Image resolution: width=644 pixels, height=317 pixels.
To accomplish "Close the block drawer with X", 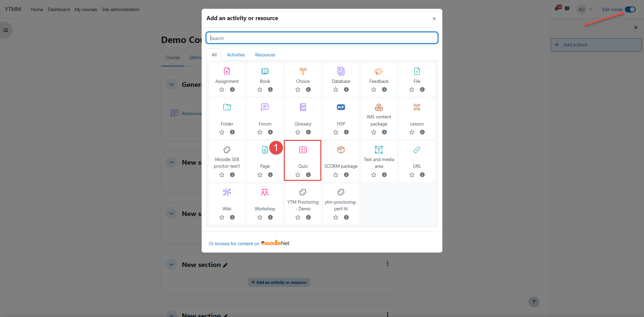I will click(x=636, y=28).
